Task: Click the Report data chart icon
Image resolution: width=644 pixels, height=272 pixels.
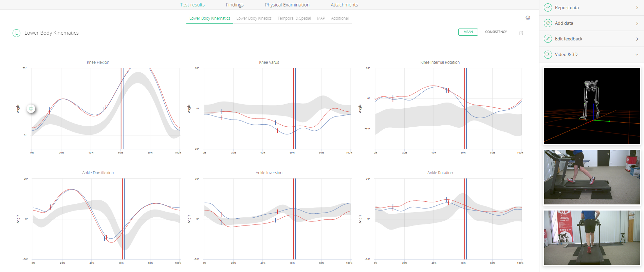Action: [x=548, y=7]
